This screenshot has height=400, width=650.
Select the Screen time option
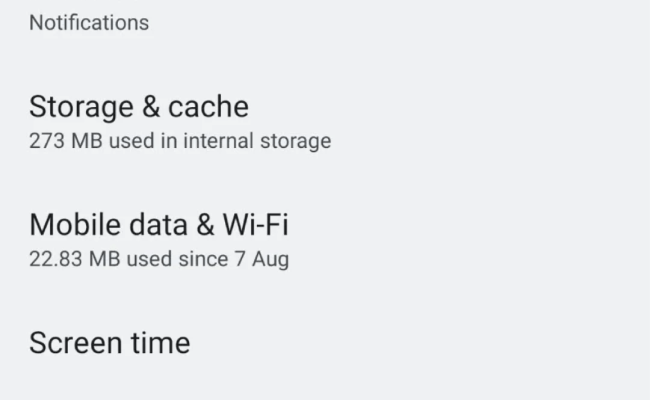tap(109, 343)
